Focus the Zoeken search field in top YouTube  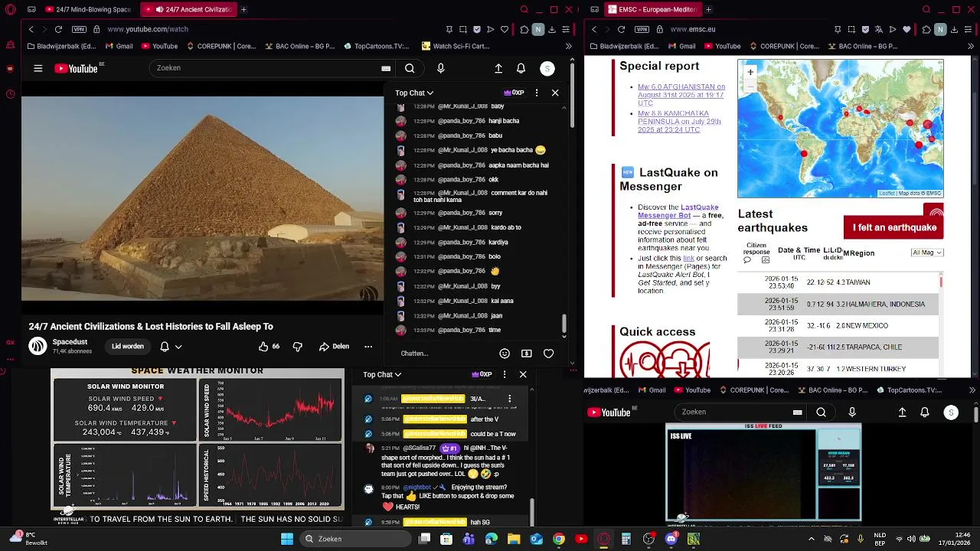point(264,68)
